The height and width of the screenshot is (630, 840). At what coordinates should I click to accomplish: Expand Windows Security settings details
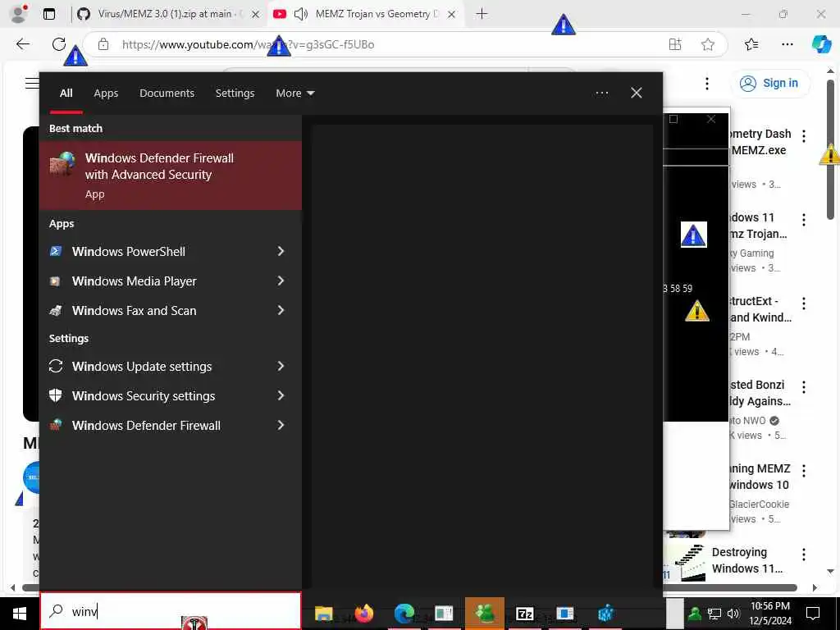pos(281,395)
